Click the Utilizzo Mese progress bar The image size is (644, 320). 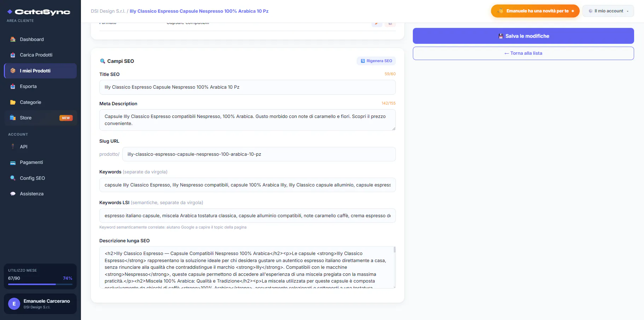(40, 284)
